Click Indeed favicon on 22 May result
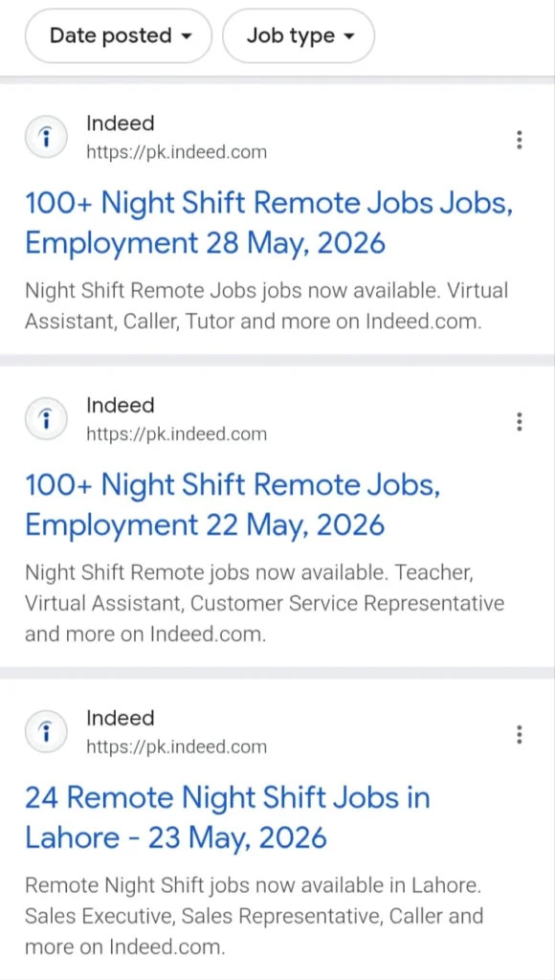Image resolution: width=555 pixels, height=980 pixels. 45,419
